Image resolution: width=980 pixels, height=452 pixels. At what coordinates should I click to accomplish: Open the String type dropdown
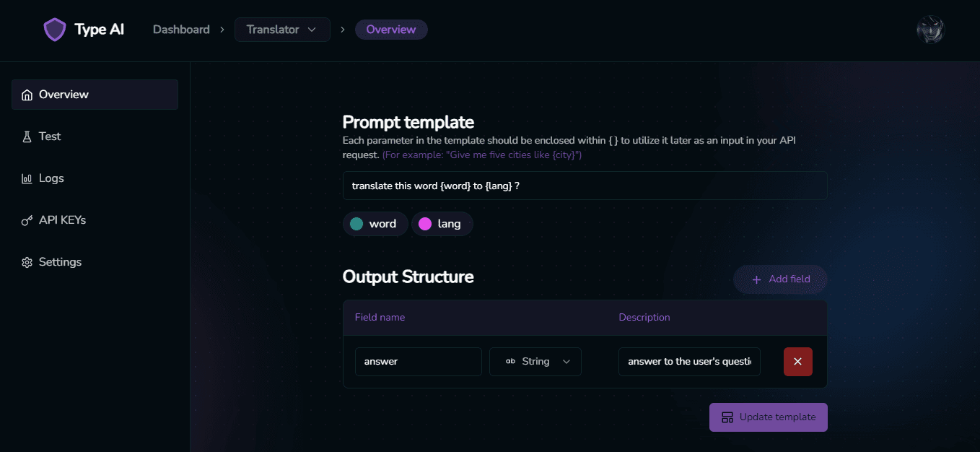(x=535, y=362)
